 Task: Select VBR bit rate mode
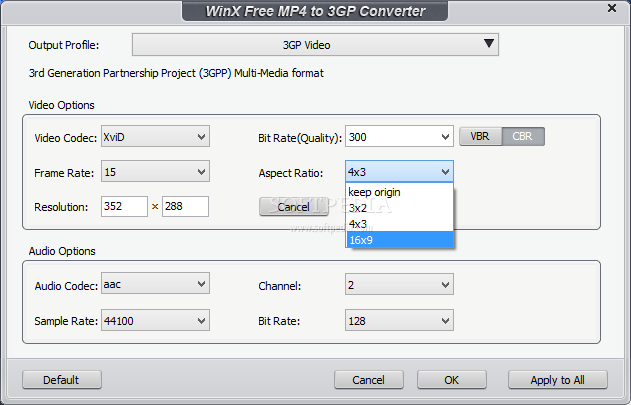pos(480,136)
